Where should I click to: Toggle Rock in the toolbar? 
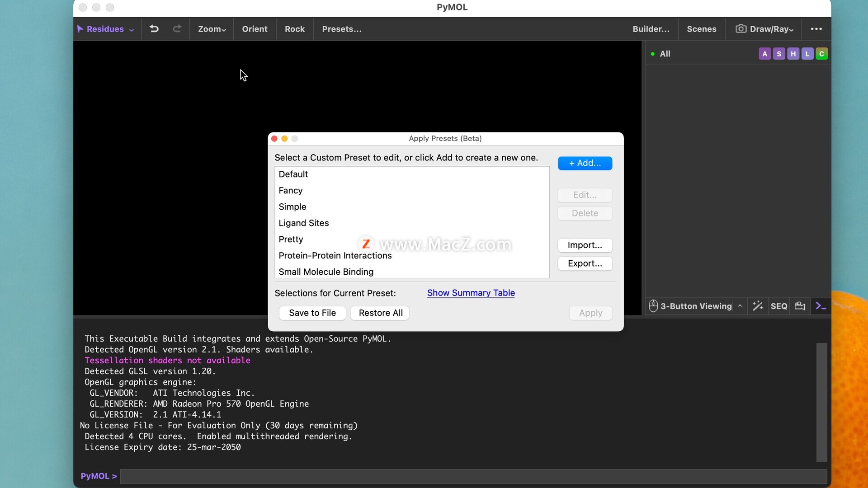(295, 29)
